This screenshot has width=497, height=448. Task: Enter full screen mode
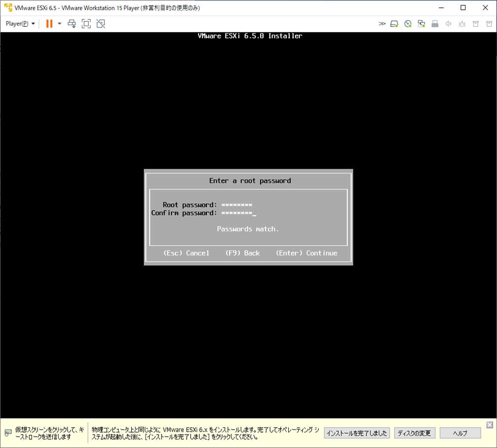point(86,24)
